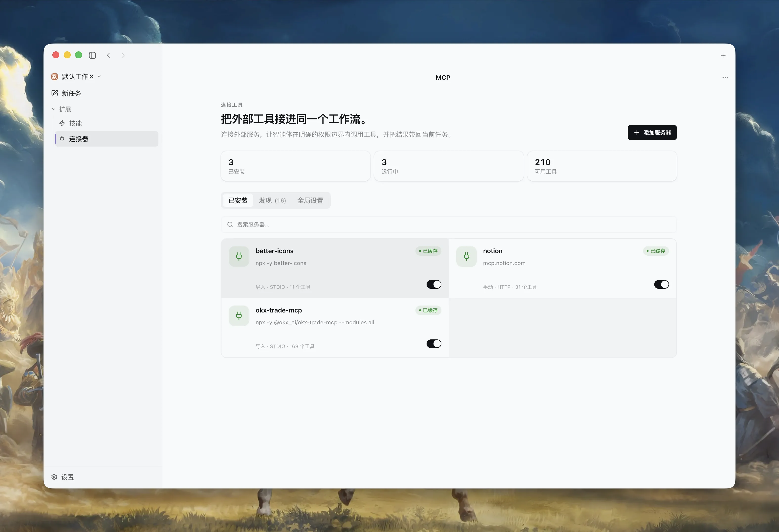Click the 连接工具 label above heading

232,105
